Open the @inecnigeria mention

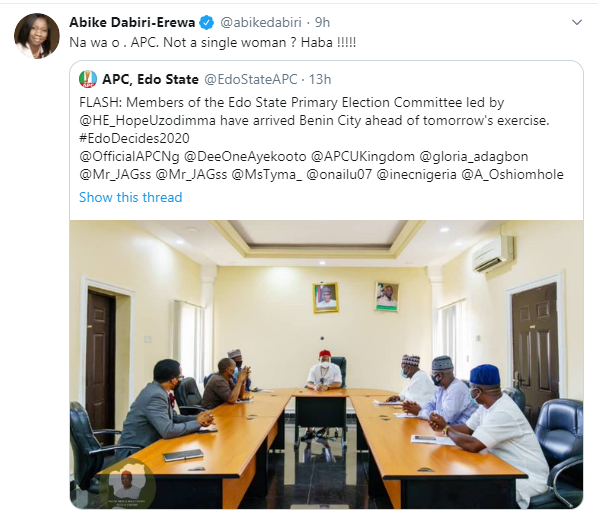pos(416,175)
